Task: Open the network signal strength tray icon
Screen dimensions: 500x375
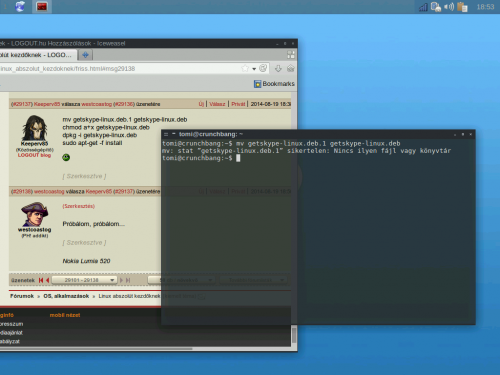Action: tap(423, 7)
